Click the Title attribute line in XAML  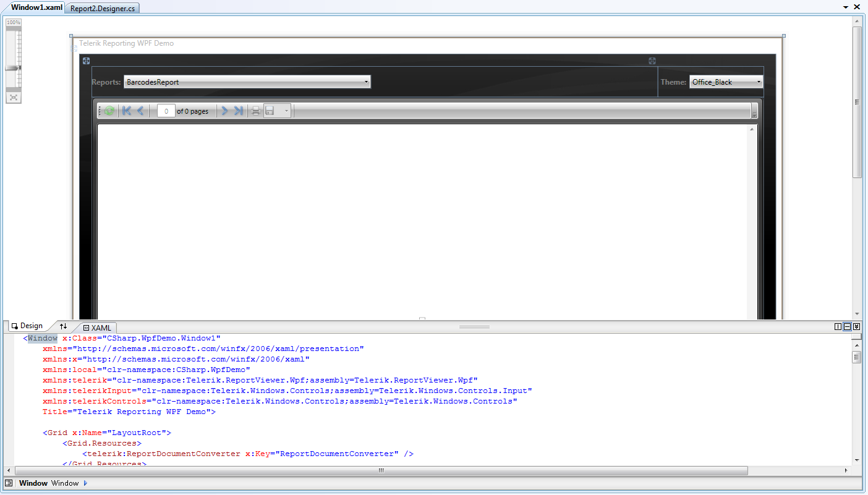[129, 412]
